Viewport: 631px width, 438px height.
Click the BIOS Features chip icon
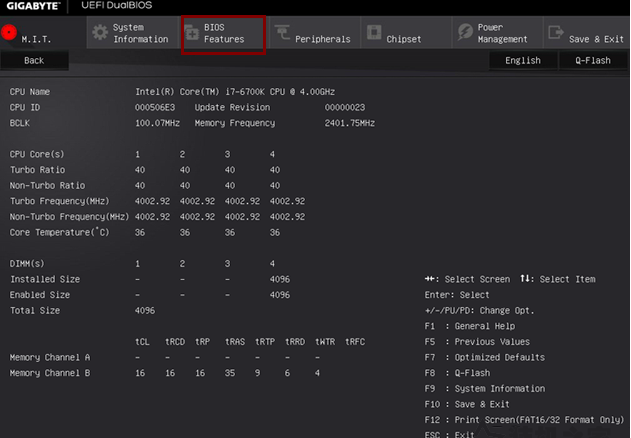(x=192, y=33)
